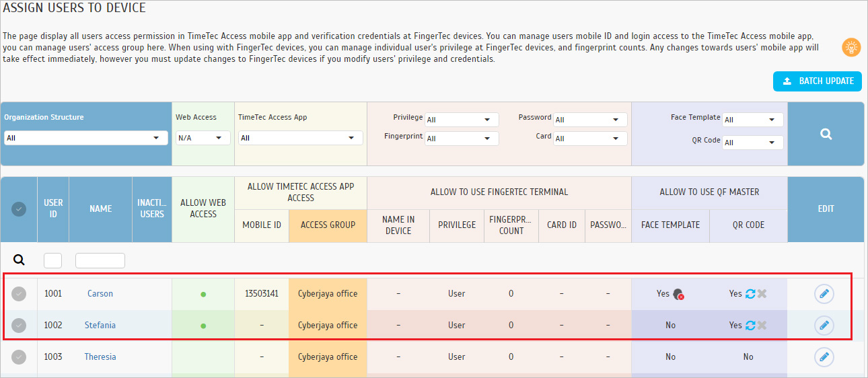Click the pencil edit icon for Carson
Viewport: 868px width, 378px height.
point(824,294)
